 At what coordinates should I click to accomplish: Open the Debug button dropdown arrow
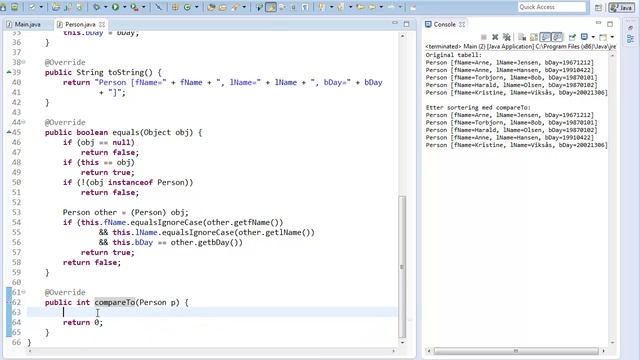(105, 7)
